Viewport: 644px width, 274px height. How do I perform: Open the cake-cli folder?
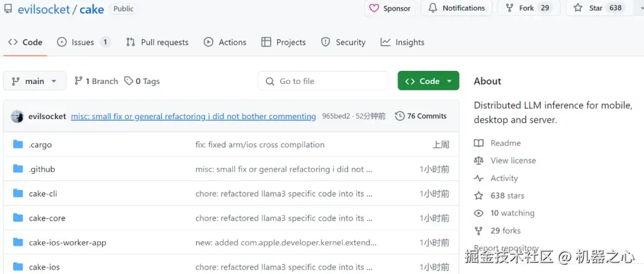point(43,194)
